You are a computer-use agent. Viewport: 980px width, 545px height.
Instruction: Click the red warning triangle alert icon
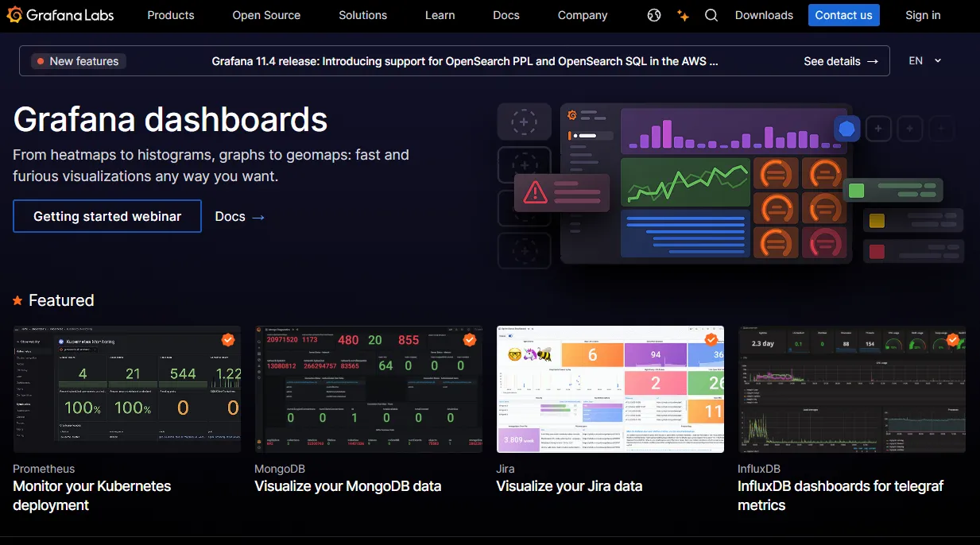(x=535, y=191)
